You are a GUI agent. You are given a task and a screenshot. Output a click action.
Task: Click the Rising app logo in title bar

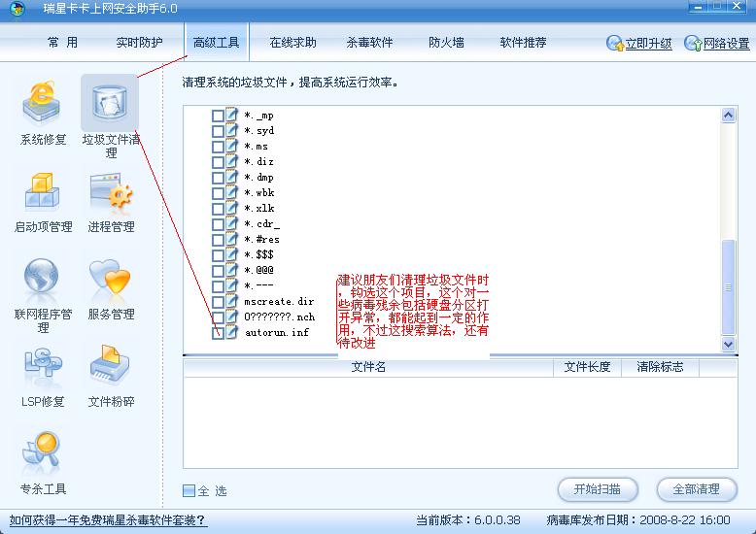tap(17, 9)
